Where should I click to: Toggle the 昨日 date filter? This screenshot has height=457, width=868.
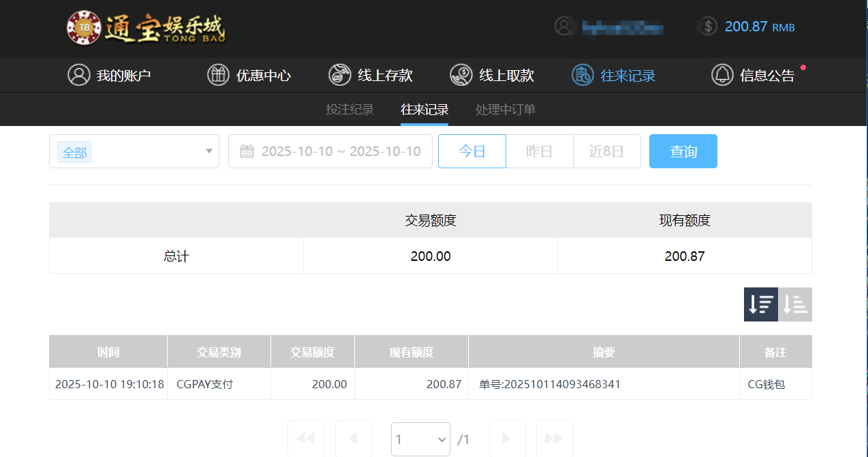pos(539,151)
